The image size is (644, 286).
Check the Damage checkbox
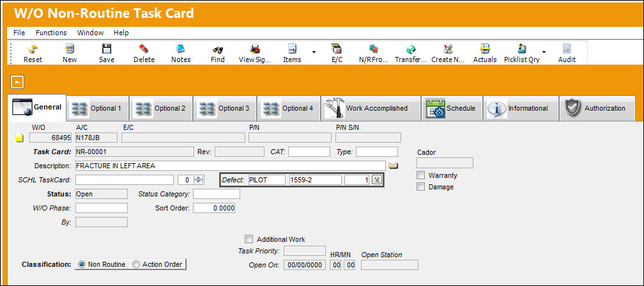[x=420, y=187]
